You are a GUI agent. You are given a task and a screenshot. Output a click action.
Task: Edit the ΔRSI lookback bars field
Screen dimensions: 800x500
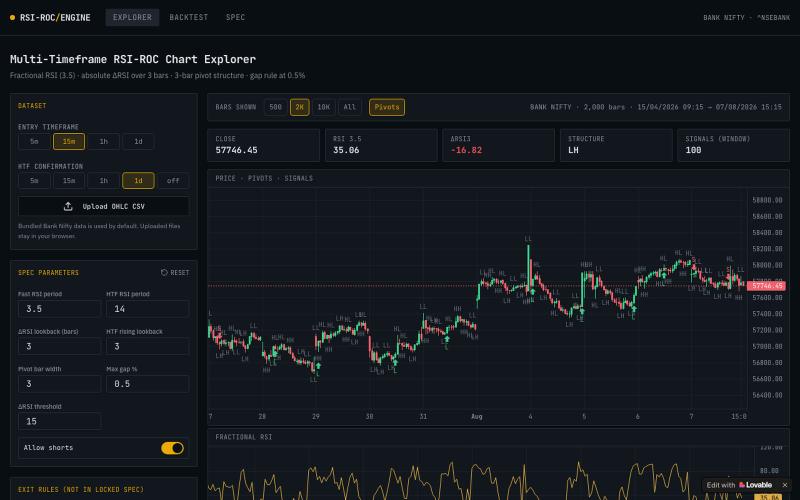(59, 346)
